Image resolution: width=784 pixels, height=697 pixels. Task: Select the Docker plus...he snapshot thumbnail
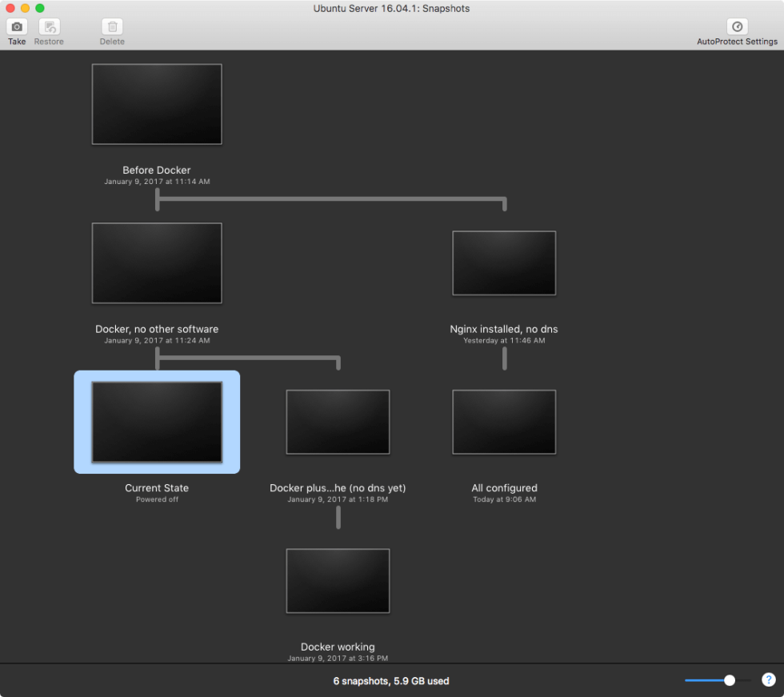point(338,422)
